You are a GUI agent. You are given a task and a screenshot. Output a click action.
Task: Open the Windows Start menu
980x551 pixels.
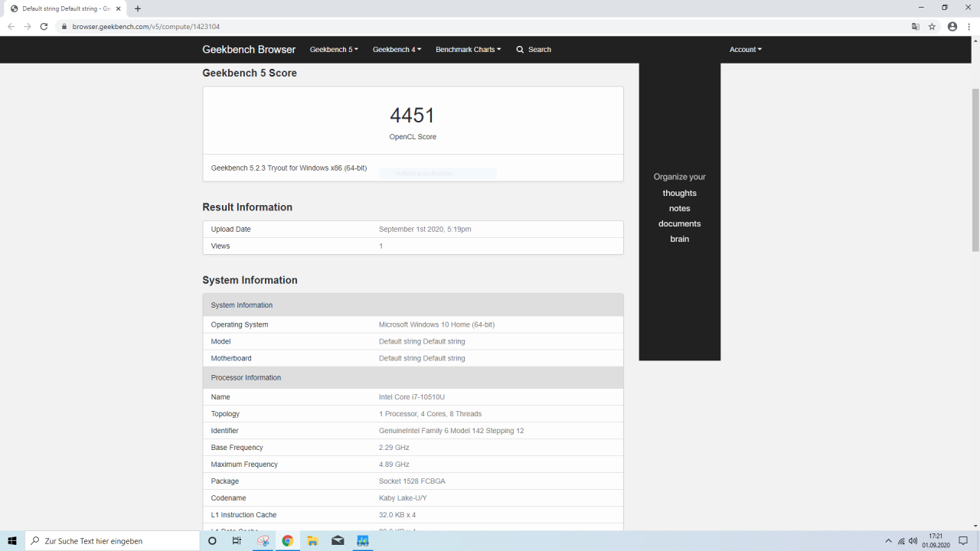tap(12, 540)
